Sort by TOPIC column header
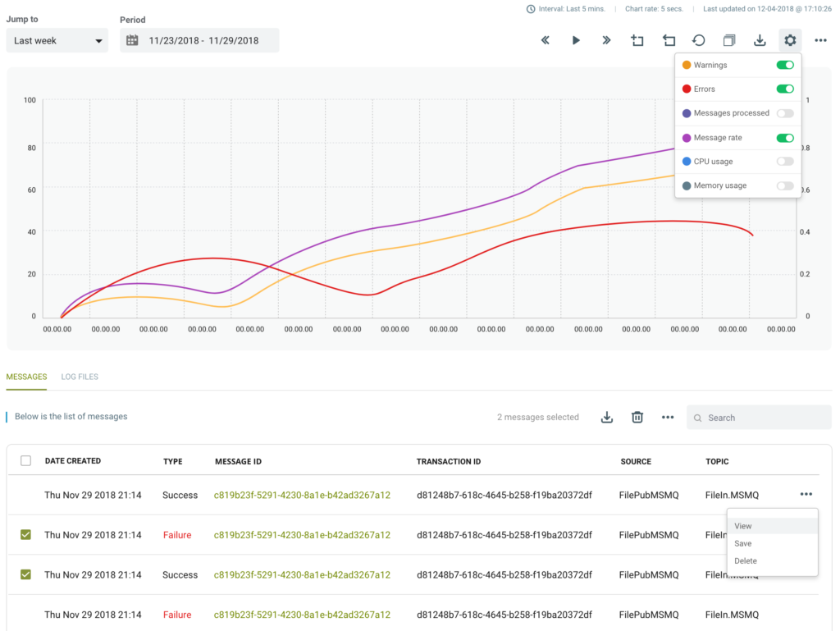The height and width of the screenshot is (631, 840). (x=717, y=461)
